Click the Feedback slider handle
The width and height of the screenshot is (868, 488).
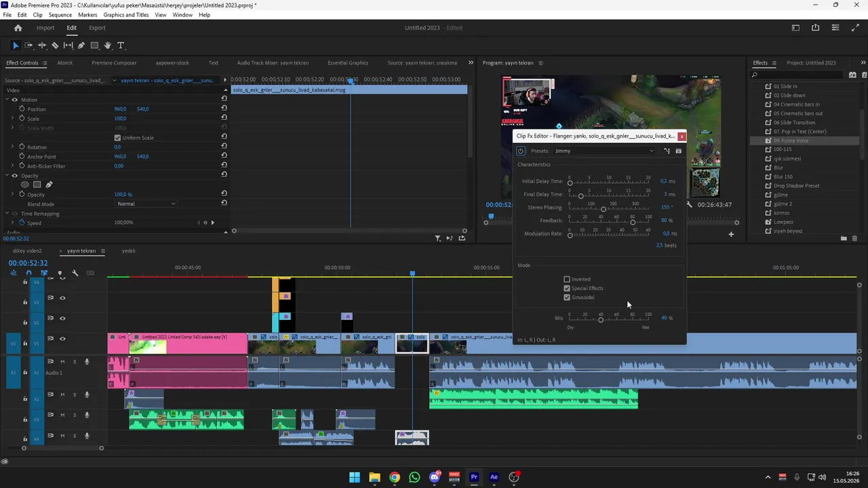tap(633, 222)
